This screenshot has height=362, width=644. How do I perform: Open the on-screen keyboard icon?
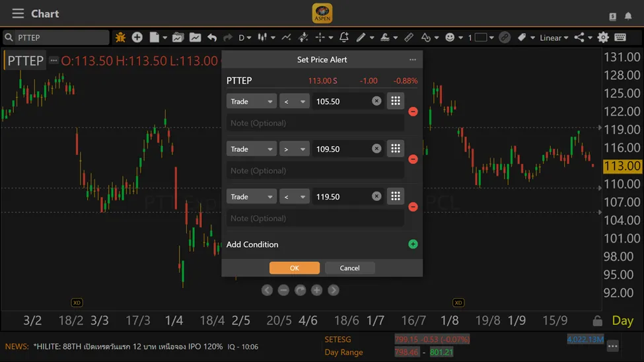(x=620, y=38)
